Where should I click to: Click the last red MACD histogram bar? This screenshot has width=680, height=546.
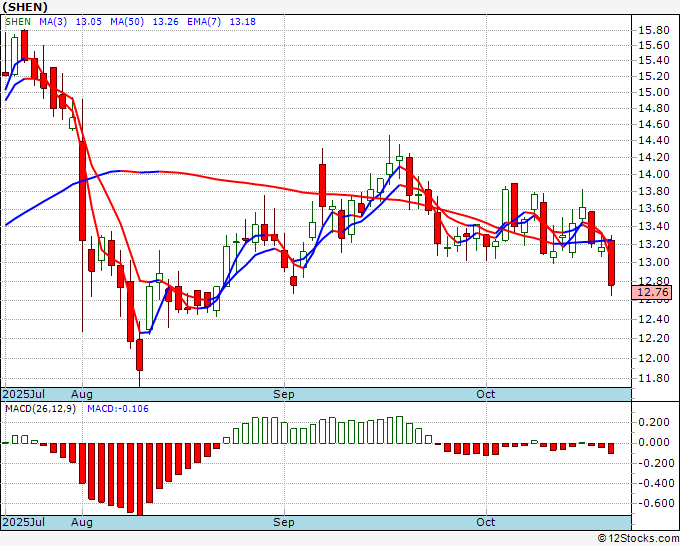pyautogui.click(x=611, y=448)
